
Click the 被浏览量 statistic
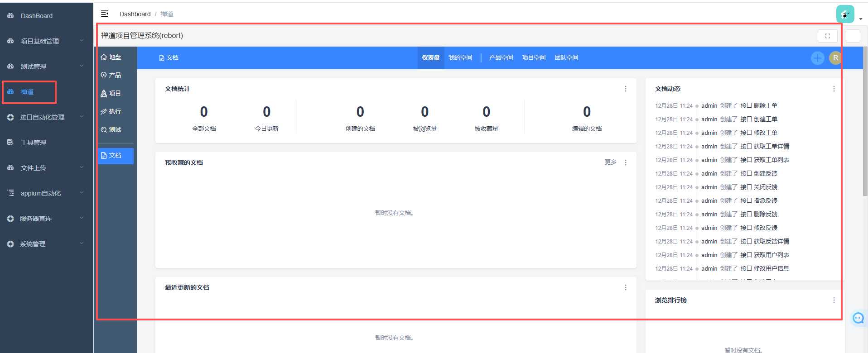[424, 119]
